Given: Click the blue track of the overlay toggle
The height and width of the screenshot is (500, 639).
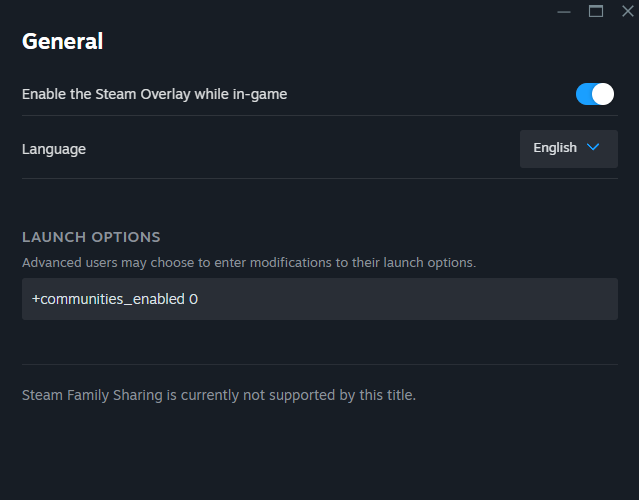Looking at the screenshot, I should (584, 94).
